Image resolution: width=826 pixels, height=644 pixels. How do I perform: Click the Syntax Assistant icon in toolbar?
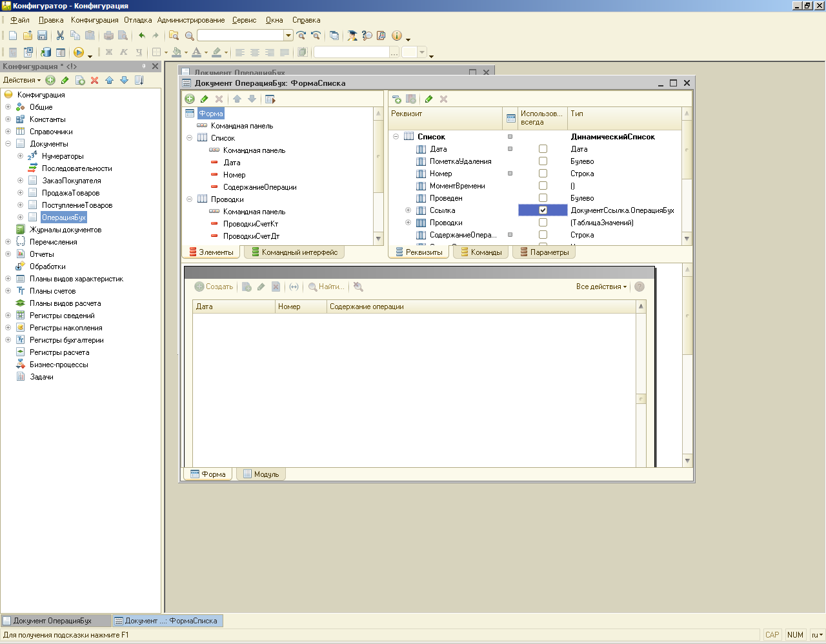(352, 36)
